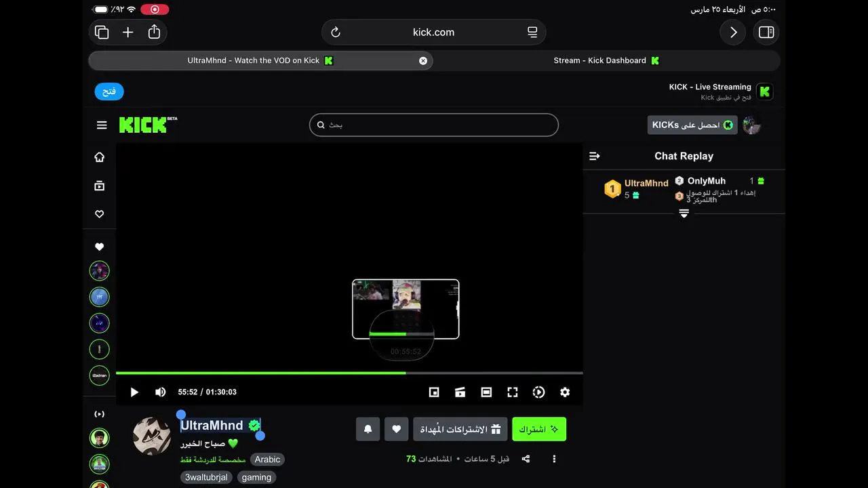Tap the KICK - Live Streaming app banner
The width and height of the screenshot is (868, 488).
720,91
